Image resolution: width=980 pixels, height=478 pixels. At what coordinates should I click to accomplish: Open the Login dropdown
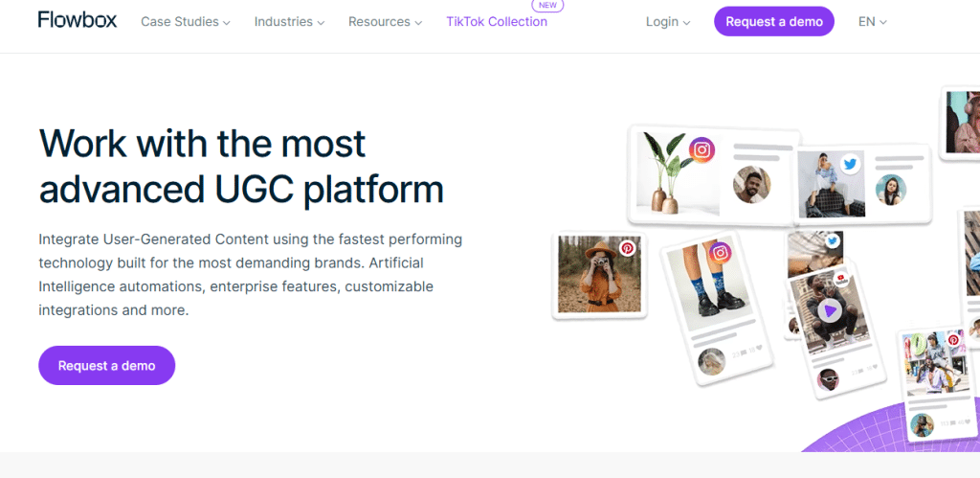pos(667,21)
